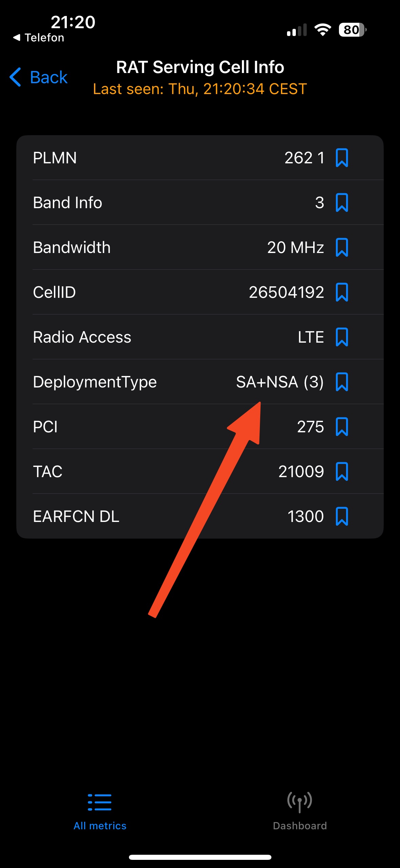
Task: Bookmark the Bandwidth row
Action: pyautogui.click(x=342, y=247)
